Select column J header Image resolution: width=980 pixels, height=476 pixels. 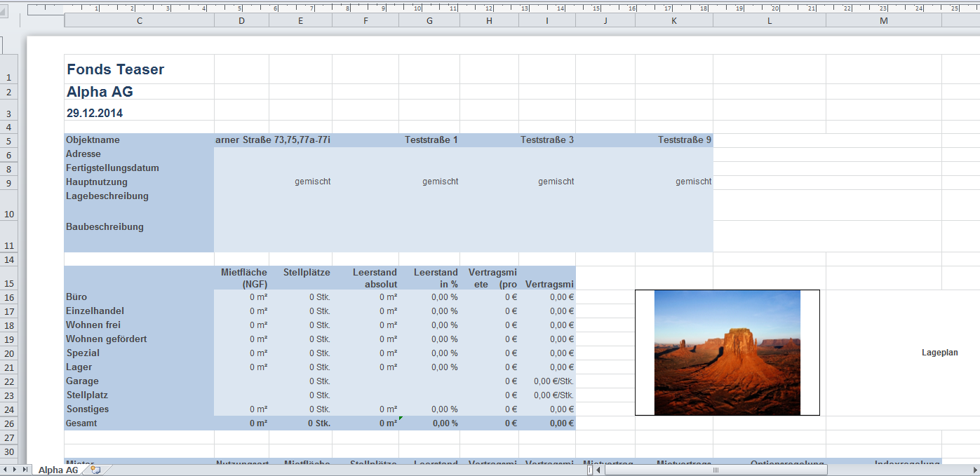pos(605,21)
